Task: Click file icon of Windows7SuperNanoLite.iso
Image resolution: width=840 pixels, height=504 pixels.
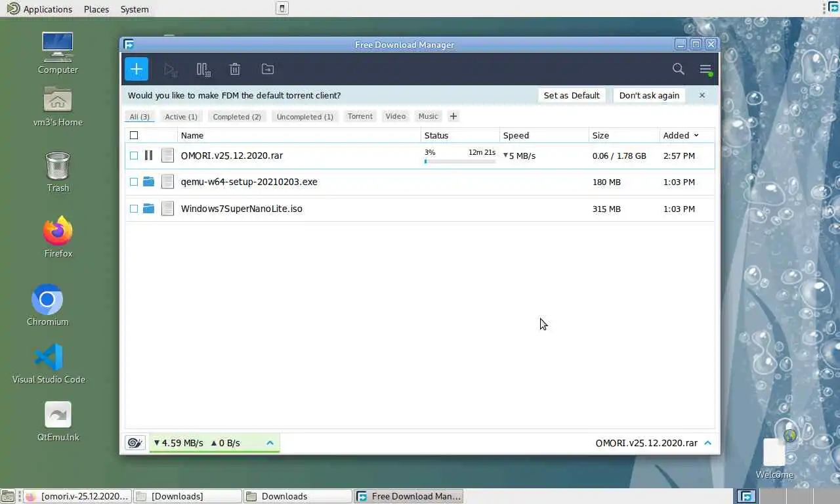Action: point(168,209)
